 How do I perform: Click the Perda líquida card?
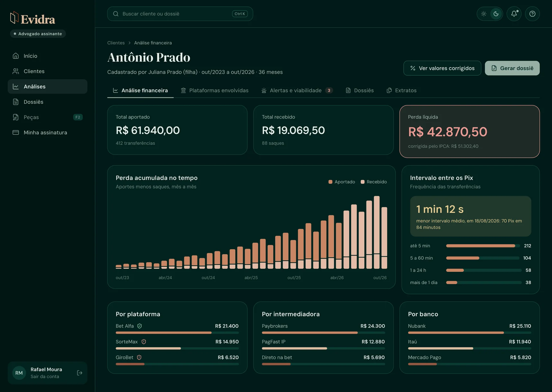(x=470, y=131)
